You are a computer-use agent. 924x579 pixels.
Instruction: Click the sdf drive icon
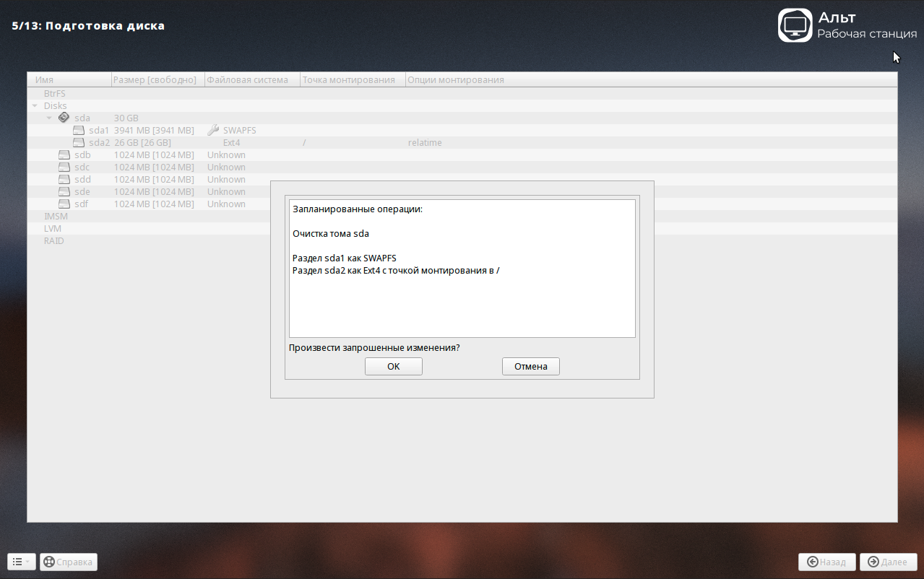tap(64, 204)
